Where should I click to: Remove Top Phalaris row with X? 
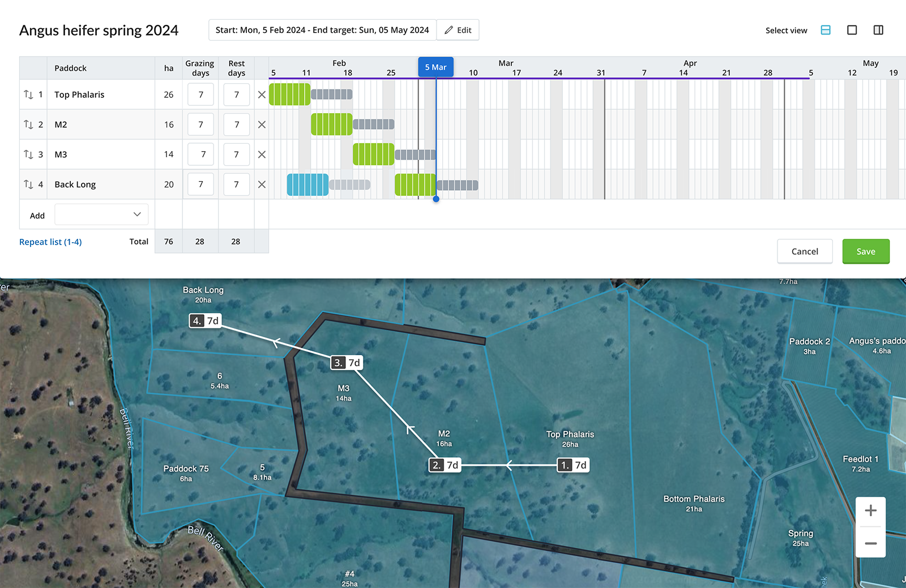click(262, 95)
